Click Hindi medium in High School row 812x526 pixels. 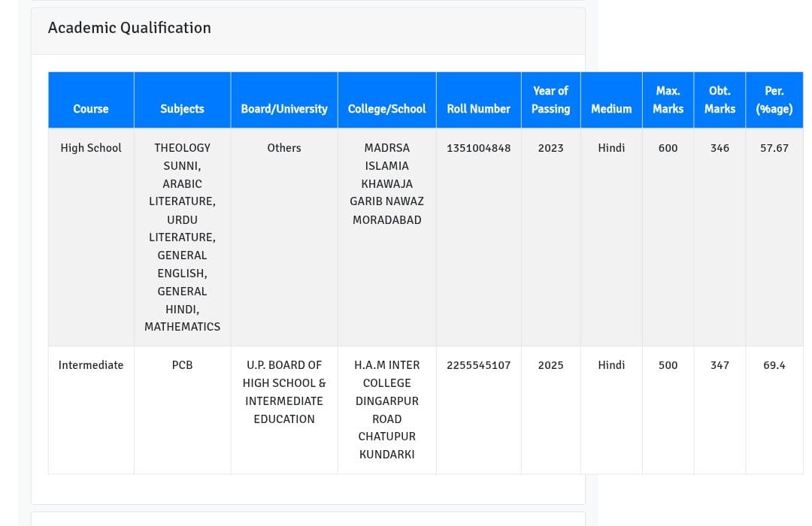click(x=611, y=148)
